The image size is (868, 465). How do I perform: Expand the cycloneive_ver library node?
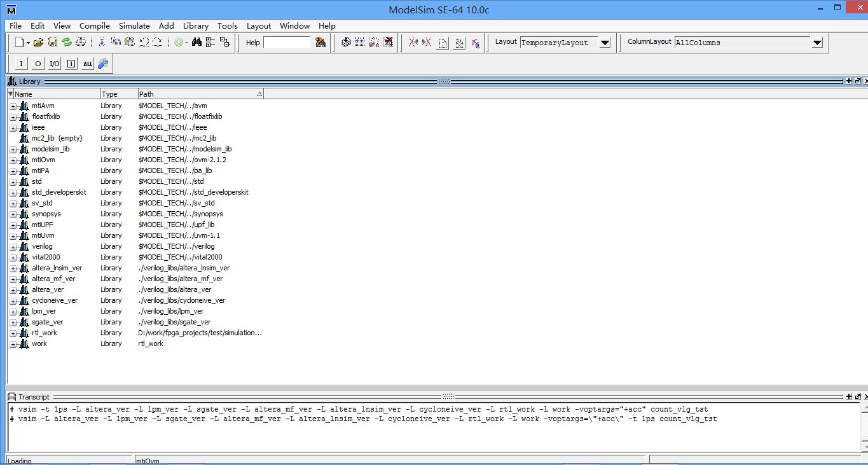coord(13,301)
